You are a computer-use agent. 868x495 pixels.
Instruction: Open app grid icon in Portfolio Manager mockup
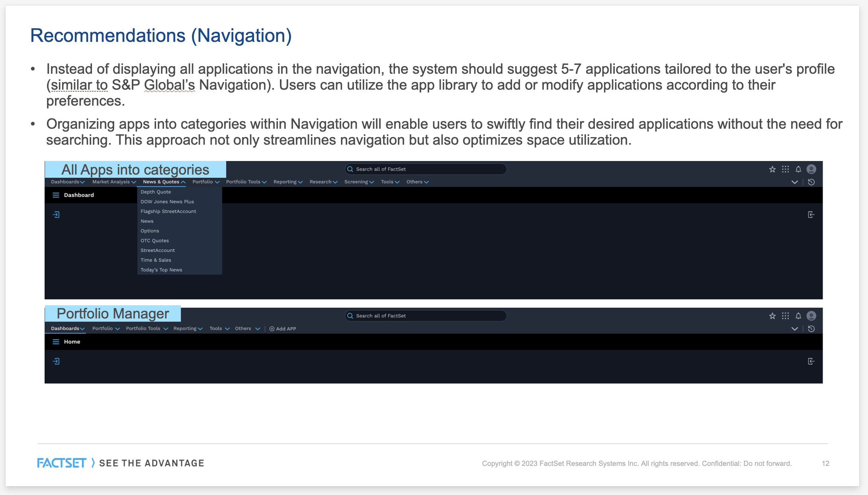tap(785, 316)
